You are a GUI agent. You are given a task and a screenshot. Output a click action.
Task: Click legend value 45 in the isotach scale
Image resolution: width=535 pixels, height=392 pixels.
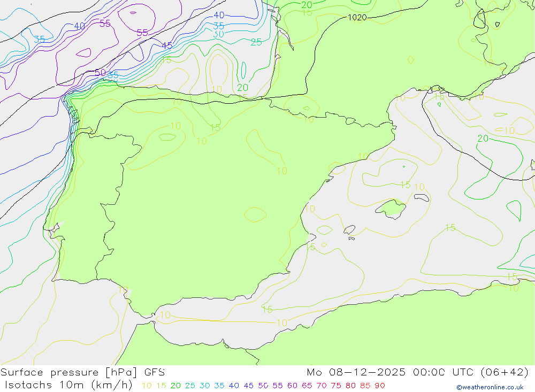click(x=248, y=386)
